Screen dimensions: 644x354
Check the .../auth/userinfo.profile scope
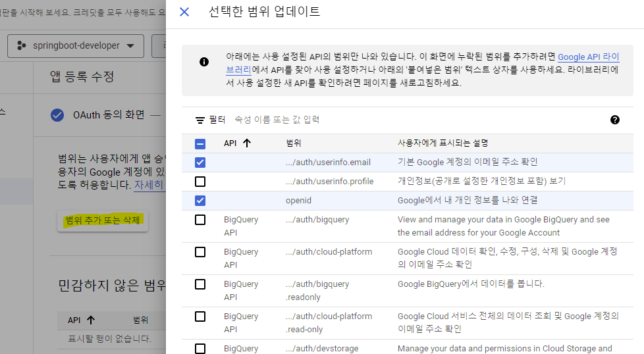[200, 182]
